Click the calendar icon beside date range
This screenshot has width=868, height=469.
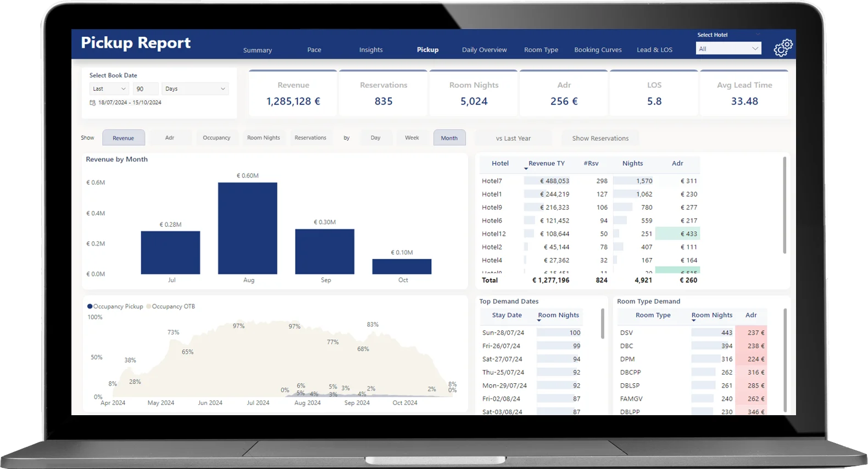[x=92, y=103]
